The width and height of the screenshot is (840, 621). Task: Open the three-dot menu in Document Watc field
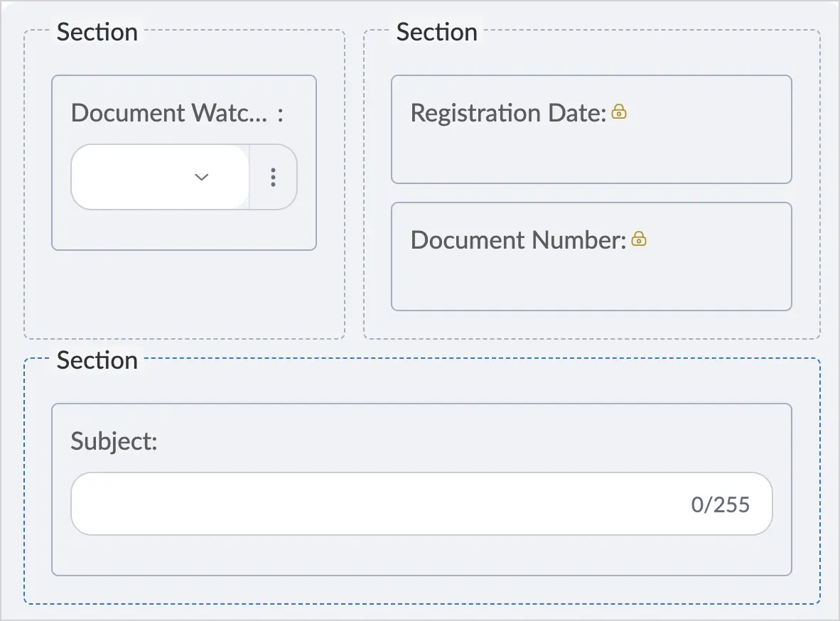(273, 177)
